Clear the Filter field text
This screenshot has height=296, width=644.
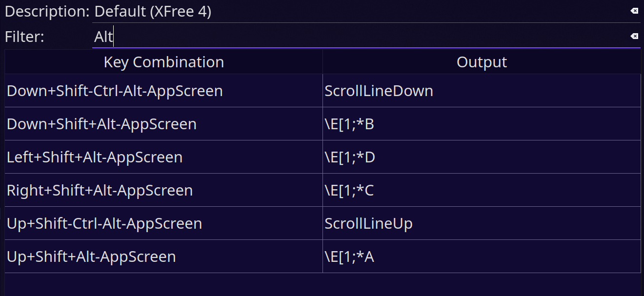coord(634,36)
